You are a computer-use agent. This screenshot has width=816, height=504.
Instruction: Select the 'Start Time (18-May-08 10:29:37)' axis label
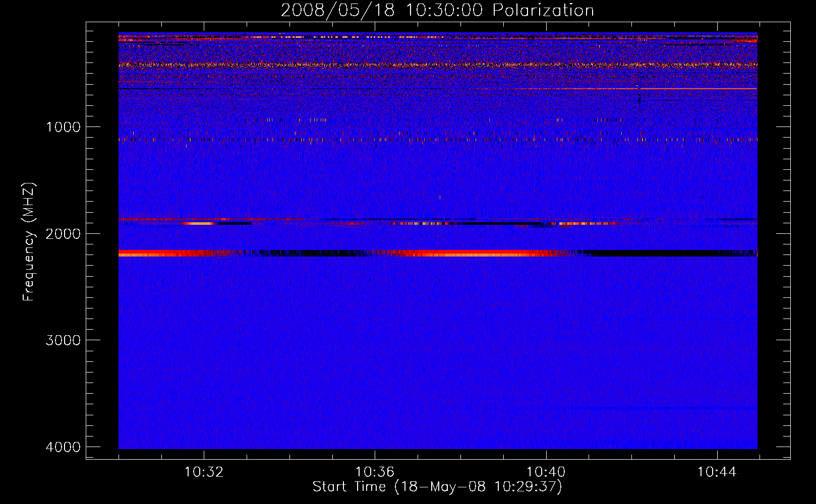point(437,487)
